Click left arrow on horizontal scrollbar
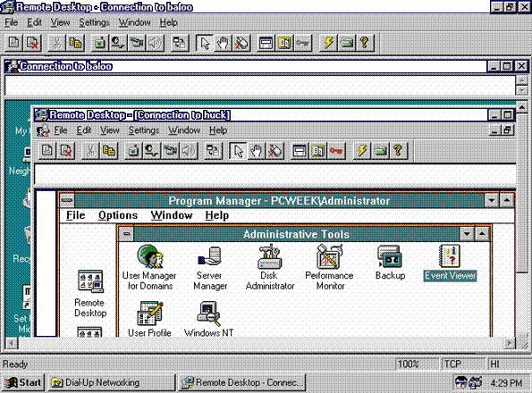This screenshot has height=393, width=532. [x=12, y=344]
